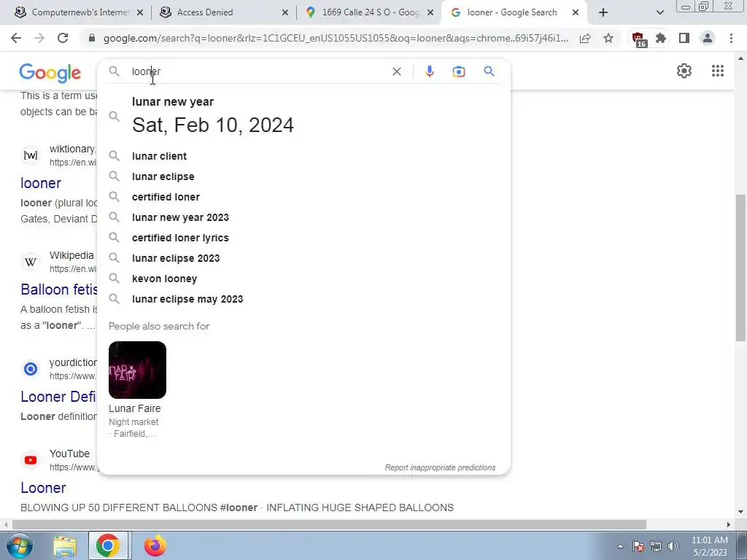Open a new browser tab
The width and height of the screenshot is (747, 560).
[x=603, y=12]
